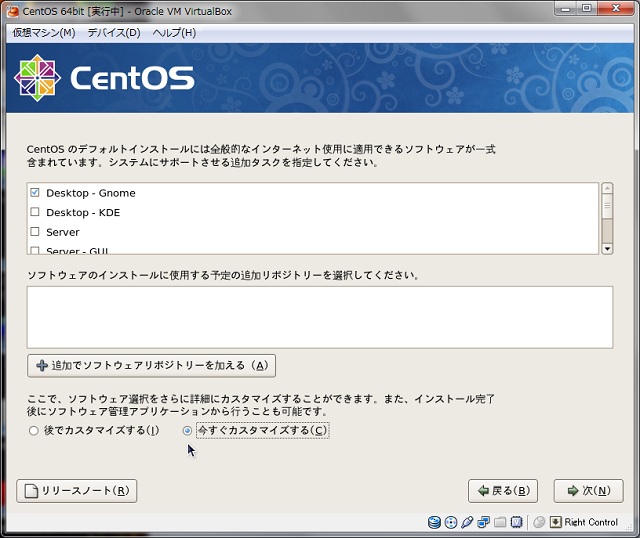
Task: Select the 後でカスタマイズする(I) radio button
Action: pyautogui.click(x=33, y=431)
